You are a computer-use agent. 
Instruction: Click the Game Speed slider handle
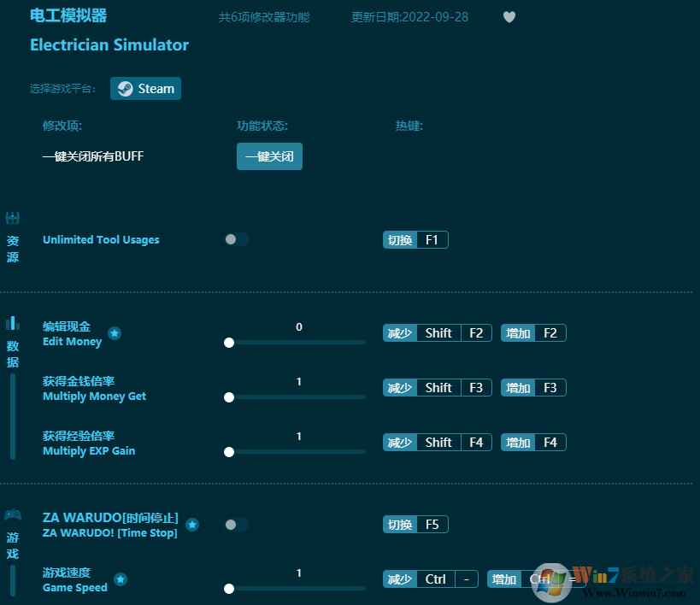[229, 589]
